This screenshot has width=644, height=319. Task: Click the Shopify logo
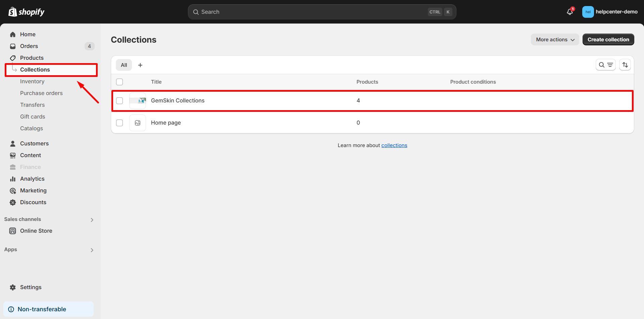[x=27, y=12]
